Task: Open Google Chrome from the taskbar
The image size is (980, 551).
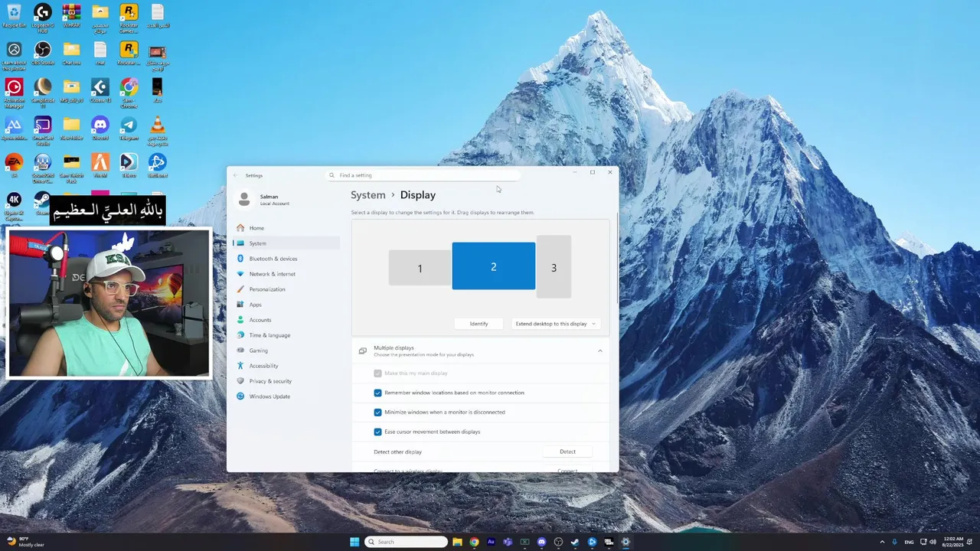Action: point(475,542)
